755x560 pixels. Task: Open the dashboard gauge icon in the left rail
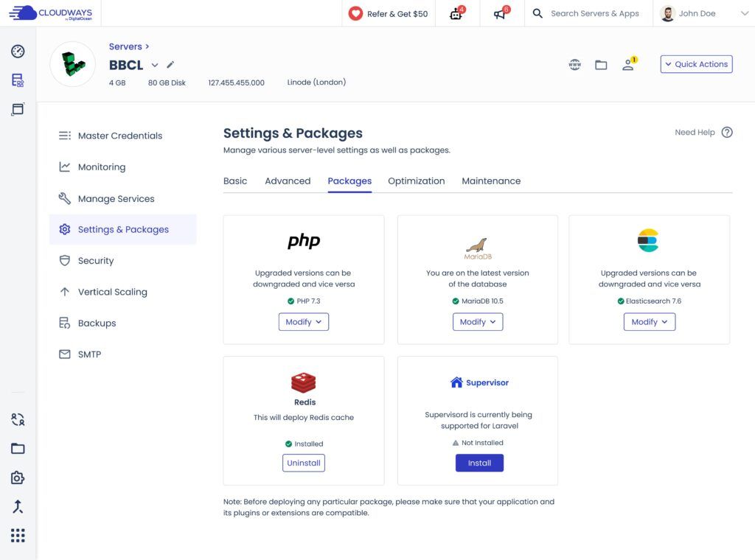coord(18,51)
